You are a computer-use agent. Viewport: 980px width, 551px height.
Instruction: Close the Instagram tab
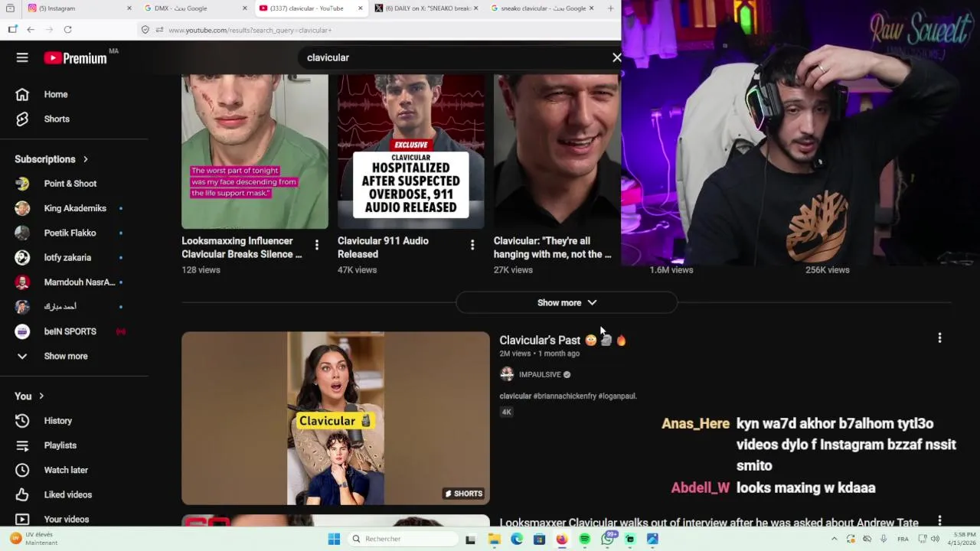pyautogui.click(x=129, y=8)
